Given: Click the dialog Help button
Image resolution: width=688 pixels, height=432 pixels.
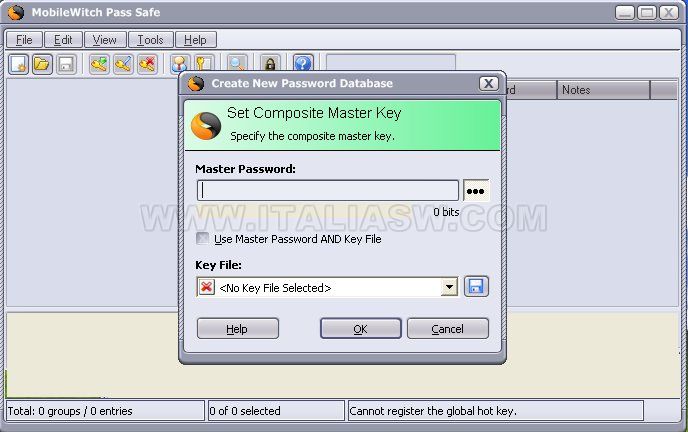Looking at the screenshot, I should [237, 329].
